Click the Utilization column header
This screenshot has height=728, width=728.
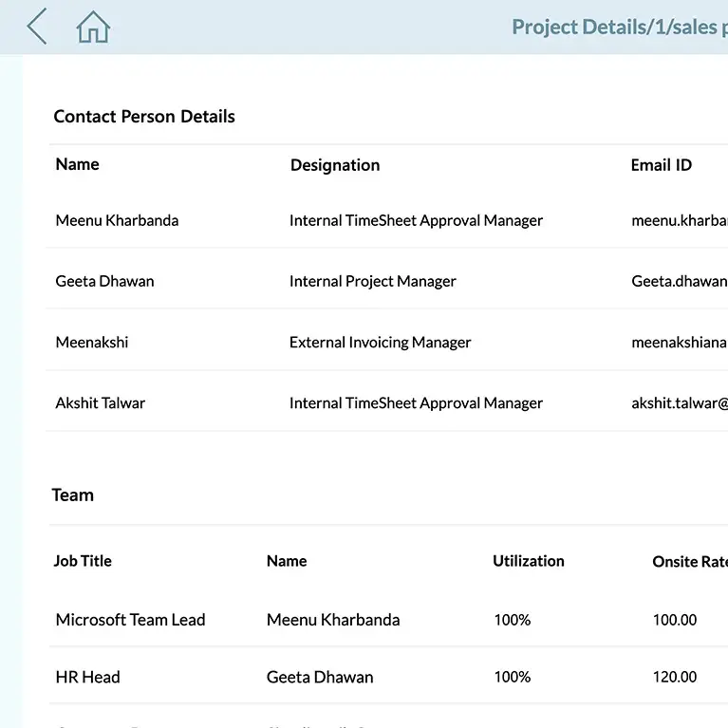point(528,561)
